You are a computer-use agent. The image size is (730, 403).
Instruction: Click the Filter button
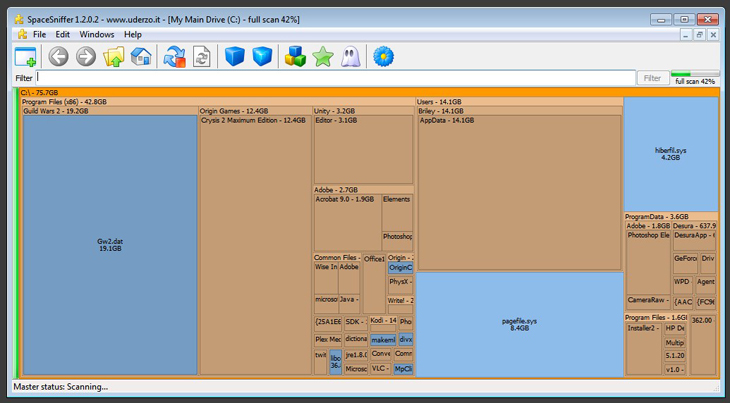pyautogui.click(x=652, y=78)
